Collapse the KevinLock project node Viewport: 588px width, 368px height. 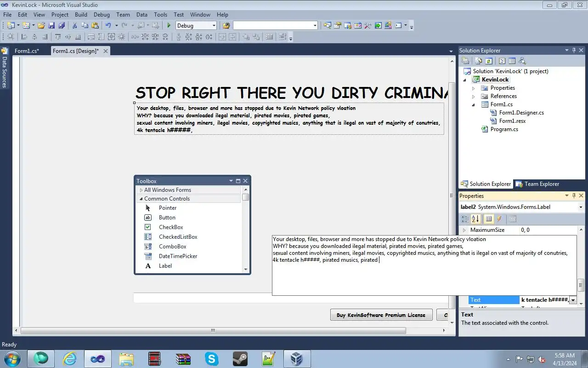(464, 80)
